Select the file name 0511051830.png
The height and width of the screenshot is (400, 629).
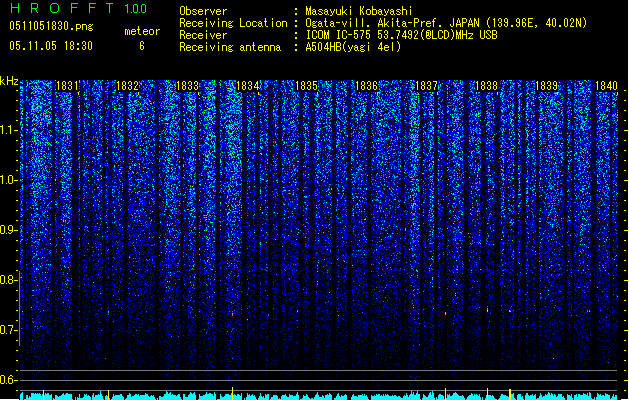(x=51, y=26)
